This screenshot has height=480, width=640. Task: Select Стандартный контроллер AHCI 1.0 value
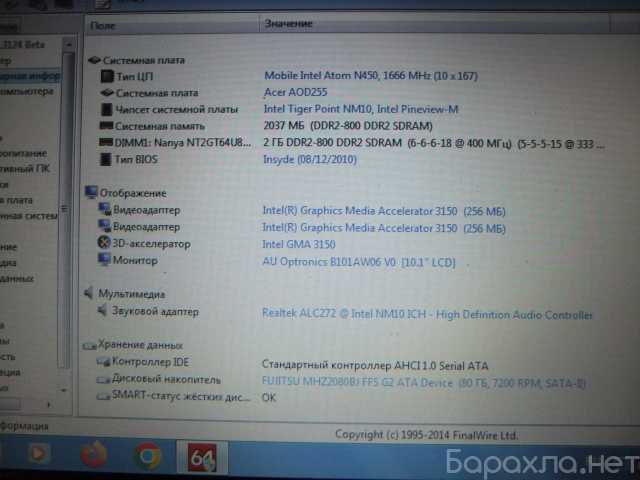pyautogui.click(x=375, y=365)
